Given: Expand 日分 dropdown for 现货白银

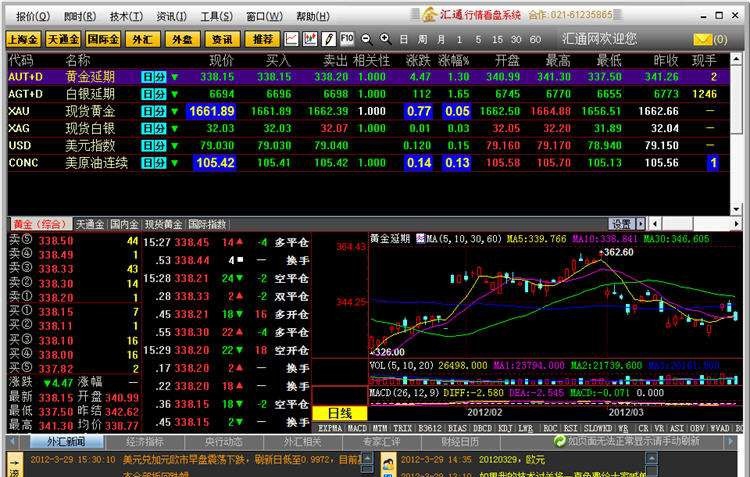Looking at the screenshot, I should point(175,128).
